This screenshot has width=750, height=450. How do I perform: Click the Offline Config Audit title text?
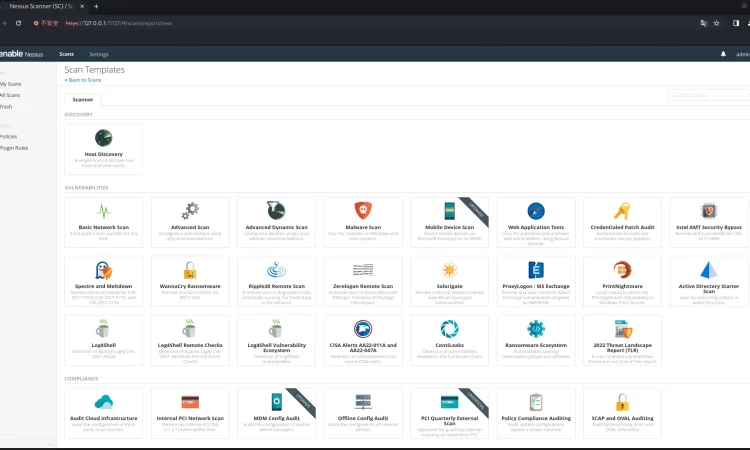pyautogui.click(x=363, y=418)
